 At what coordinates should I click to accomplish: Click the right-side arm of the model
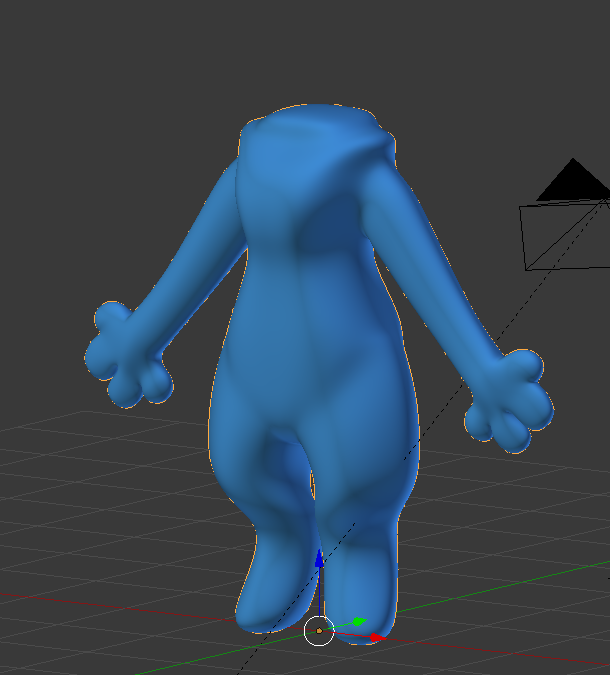click(435, 267)
